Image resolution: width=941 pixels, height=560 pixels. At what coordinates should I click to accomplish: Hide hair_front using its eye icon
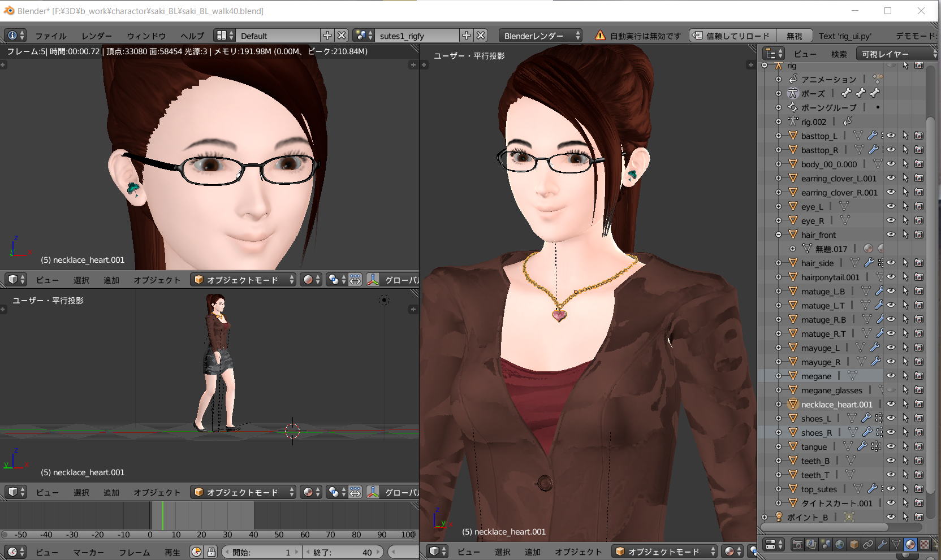tap(891, 235)
